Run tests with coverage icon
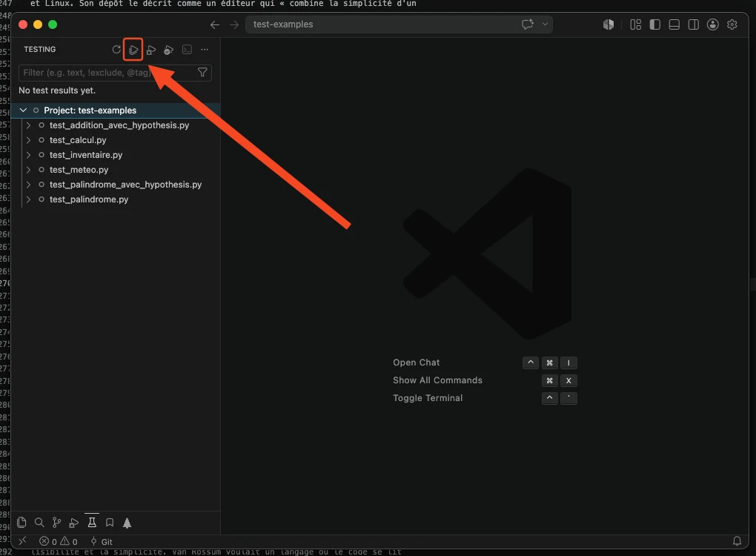 168,50
